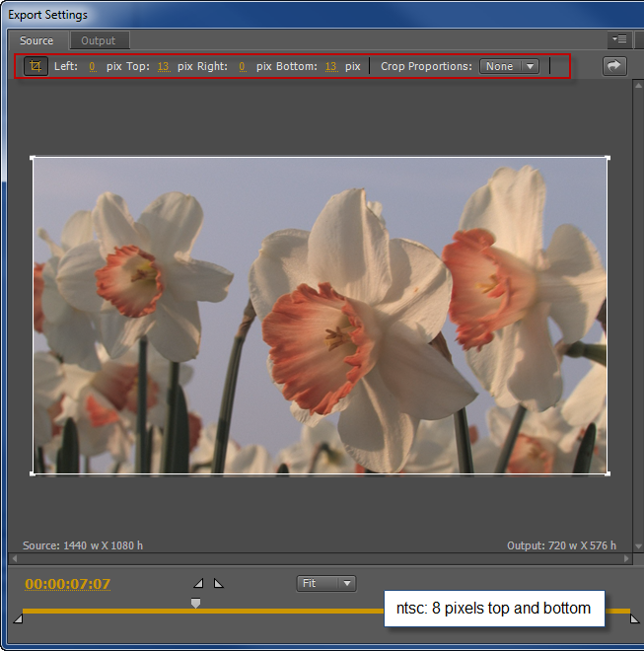Click the Set In Point triangle
Image resolution: width=644 pixels, height=651 pixels.
tap(198, 583)
